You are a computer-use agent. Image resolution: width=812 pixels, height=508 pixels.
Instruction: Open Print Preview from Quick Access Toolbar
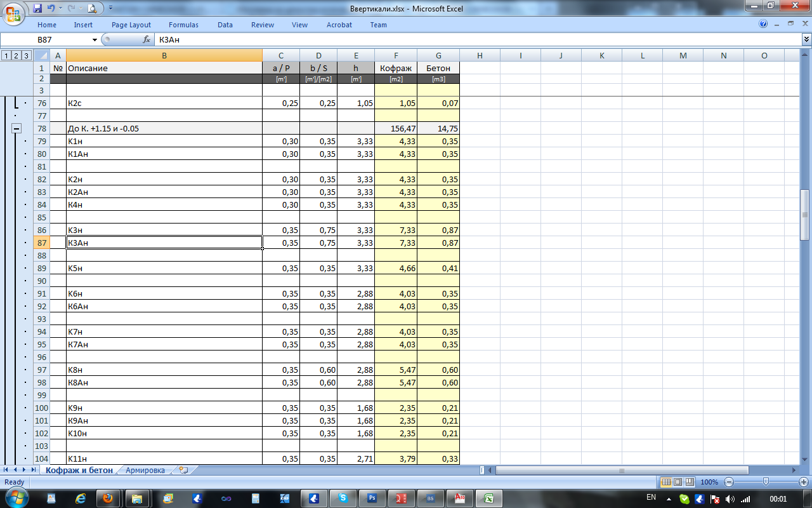(x=92, y=8)
